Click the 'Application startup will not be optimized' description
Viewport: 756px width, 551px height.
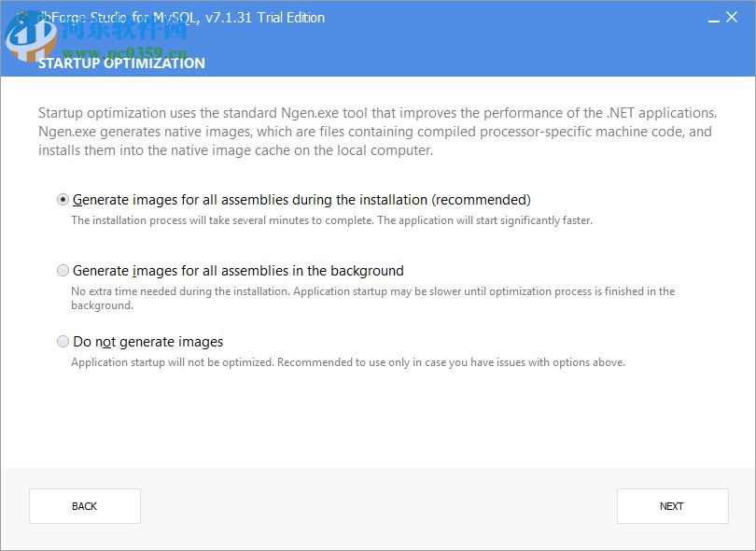[x=347, y=362]
